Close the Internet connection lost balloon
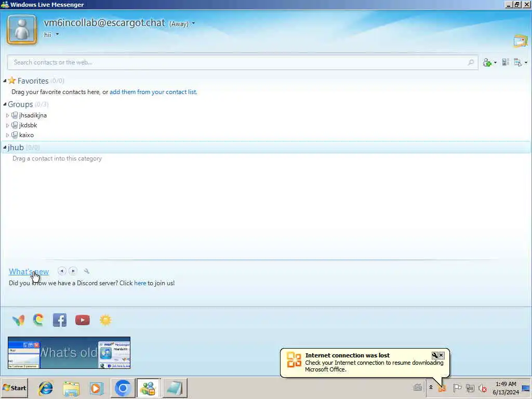The image size is (532, 399). click(441, 355)
